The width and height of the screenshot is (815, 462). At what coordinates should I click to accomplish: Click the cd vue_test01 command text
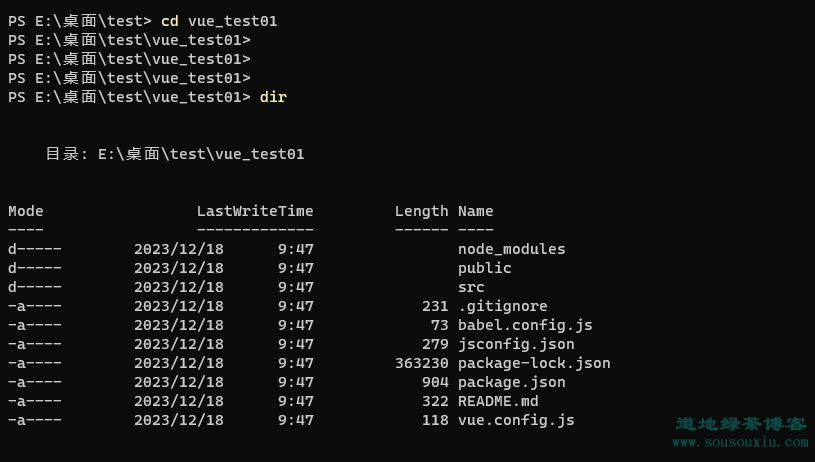point(219,21)
